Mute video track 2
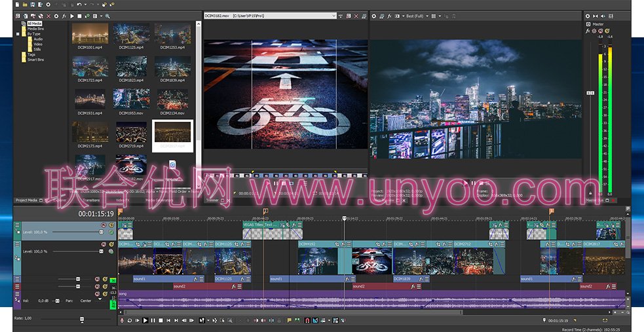The height and width of the screenshot is (332, 644). [x=104, y=244]
